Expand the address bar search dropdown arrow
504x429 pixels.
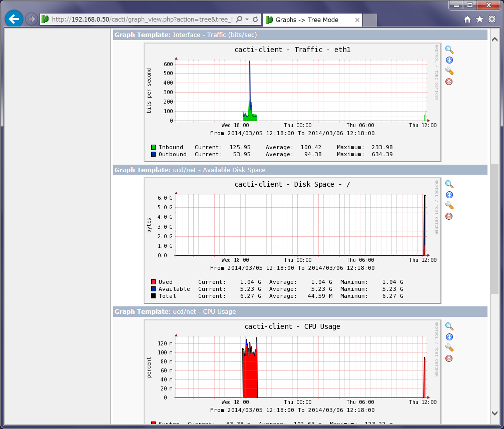247,20
